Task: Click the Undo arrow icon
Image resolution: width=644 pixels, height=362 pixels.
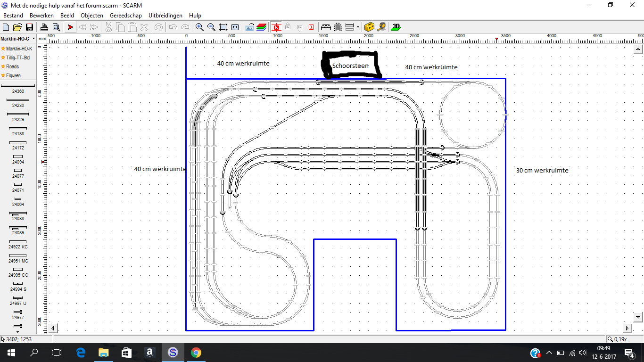Action: tap(173, 27)
